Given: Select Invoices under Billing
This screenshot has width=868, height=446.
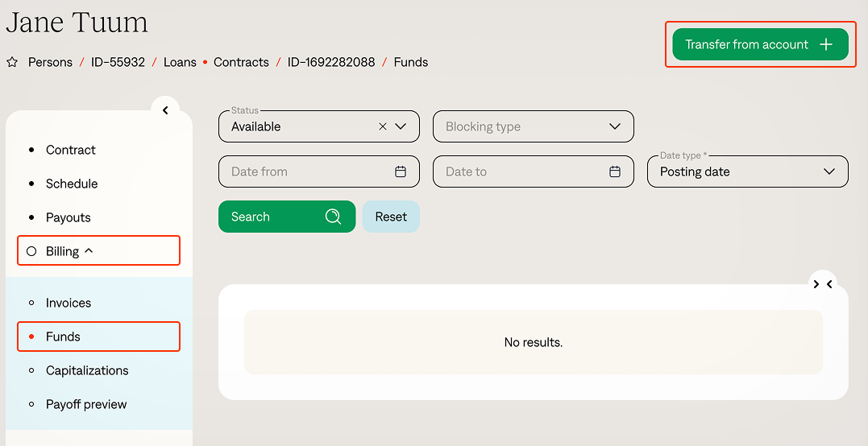Looking at the screenshot, I should (x=69, y=303).
